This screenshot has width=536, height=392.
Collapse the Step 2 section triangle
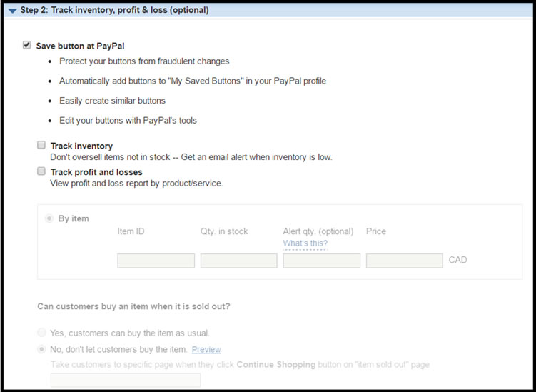click(13, 10)
